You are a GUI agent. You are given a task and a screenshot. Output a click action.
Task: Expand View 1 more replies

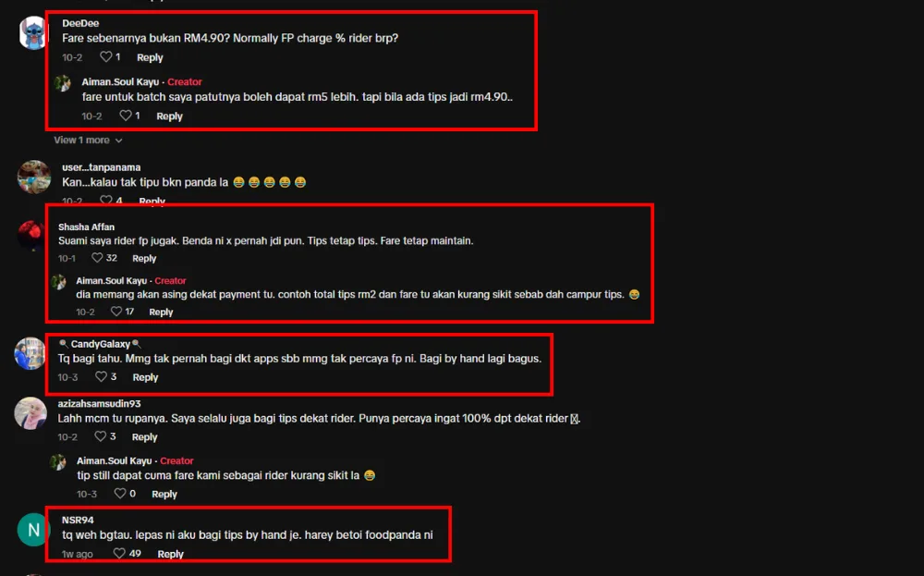pyautogui.click(x=88, y=141)
